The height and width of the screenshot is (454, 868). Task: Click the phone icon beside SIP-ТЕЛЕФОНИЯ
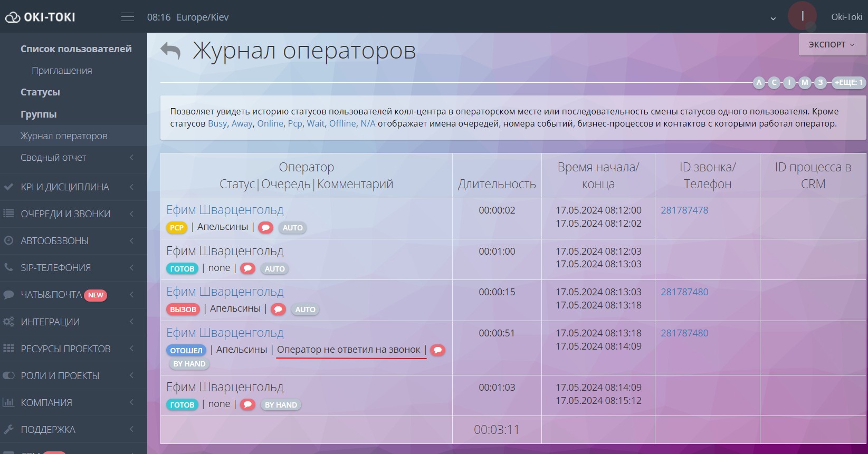pyautogui.click(x=8, y=267)
